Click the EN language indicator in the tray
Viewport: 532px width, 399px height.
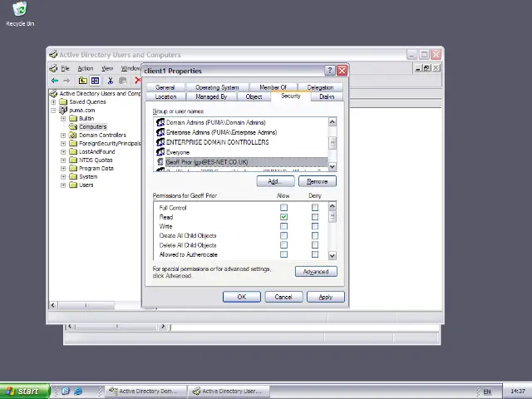pos(487,392)
